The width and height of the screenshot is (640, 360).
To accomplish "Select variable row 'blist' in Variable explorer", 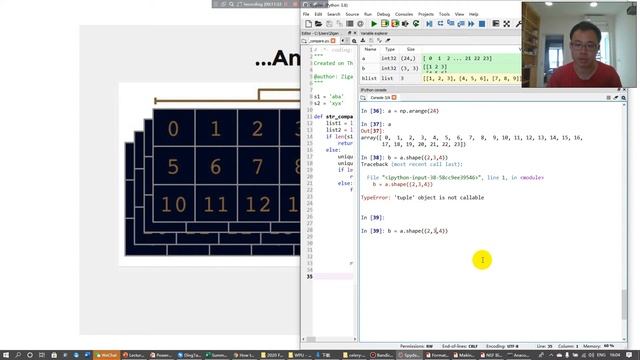I will pyautogui.click(x=441, y=78).
